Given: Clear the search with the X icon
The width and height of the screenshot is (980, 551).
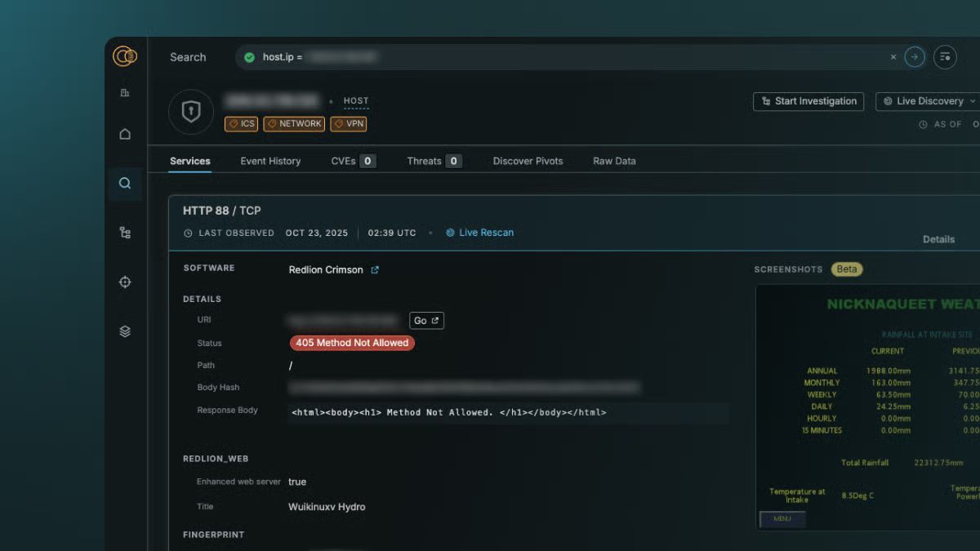Looking at the screenshot, I should (893, 56).
